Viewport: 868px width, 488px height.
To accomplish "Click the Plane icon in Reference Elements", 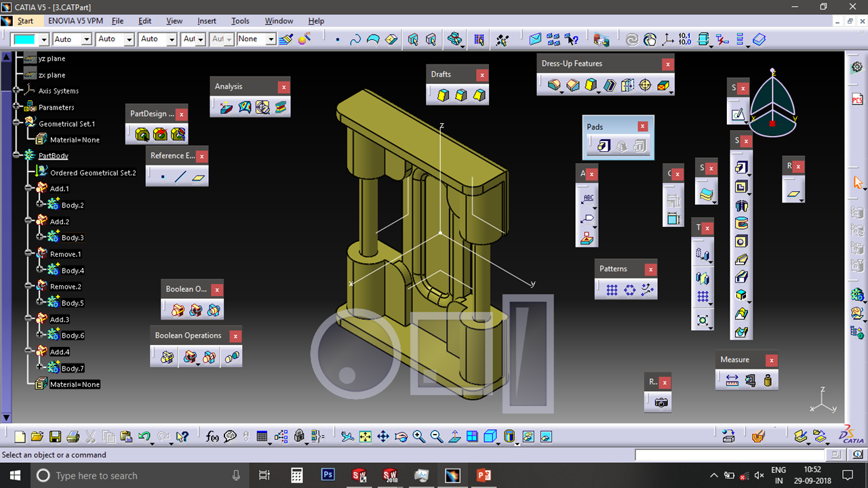I will (x=198, y=178).
